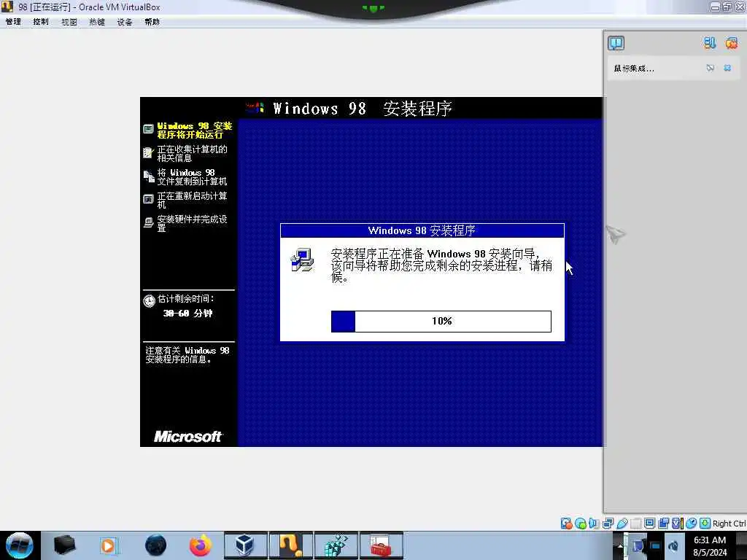Click the Right Ctrl host key label
The width and height of the screenshot is (747, 560).
[729, 524]
